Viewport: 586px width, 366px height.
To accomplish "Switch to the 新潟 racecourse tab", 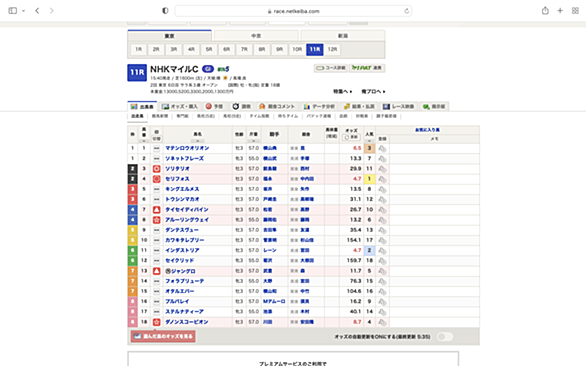I will click(x=343, y=36).
